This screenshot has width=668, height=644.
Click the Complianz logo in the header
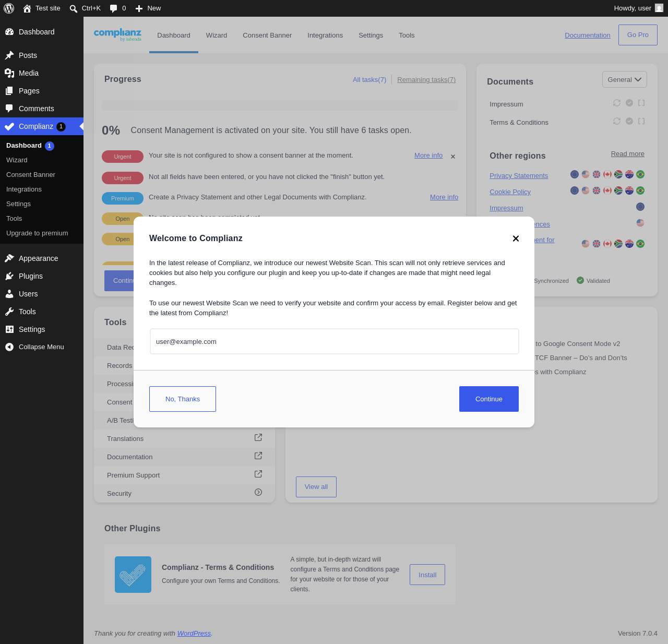[x=117, y=34]
